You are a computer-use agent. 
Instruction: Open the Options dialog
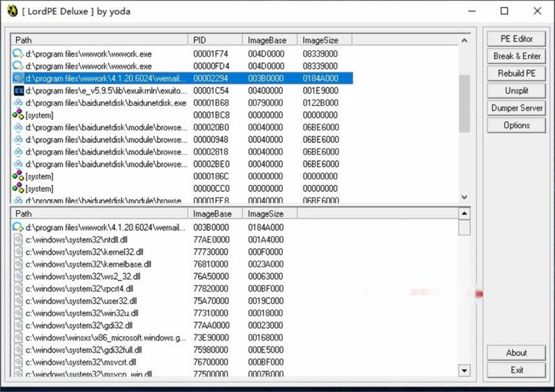[x=516, y=126]
